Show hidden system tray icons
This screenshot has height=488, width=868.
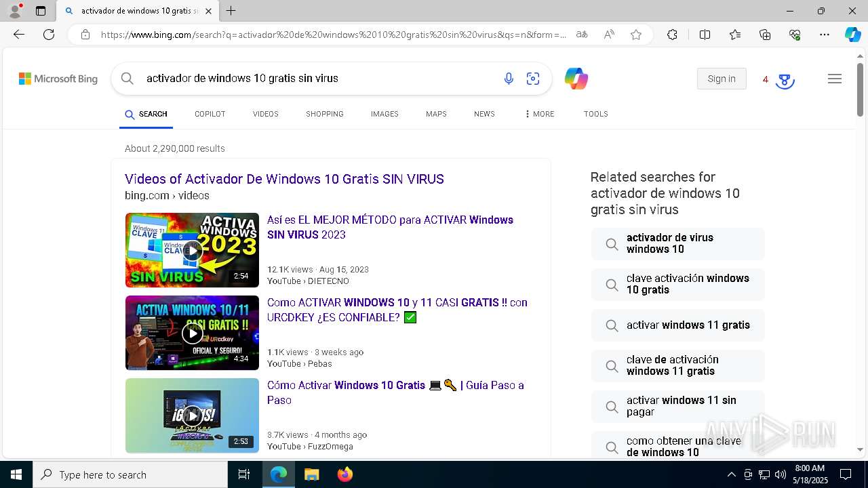point(731,474)
